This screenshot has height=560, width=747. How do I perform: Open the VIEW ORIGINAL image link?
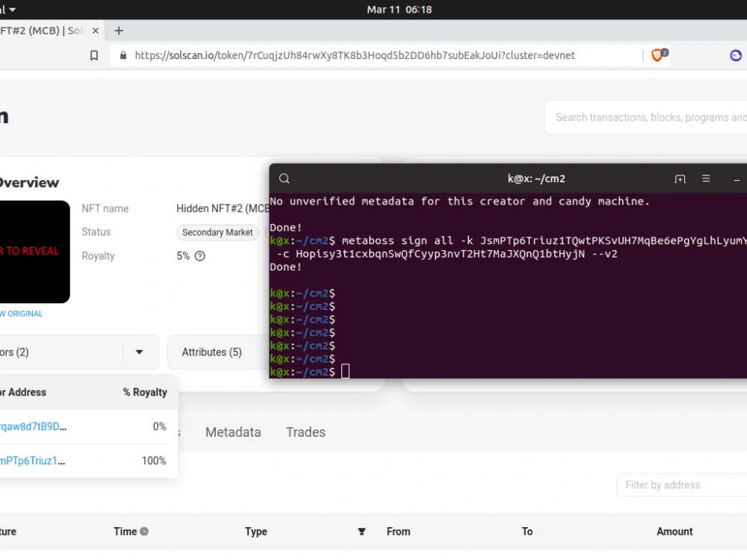click(22, 314)
